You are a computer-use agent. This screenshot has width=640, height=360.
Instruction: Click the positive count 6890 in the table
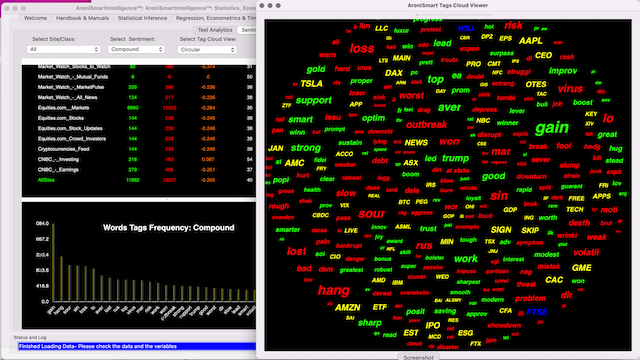pos(133,108)
